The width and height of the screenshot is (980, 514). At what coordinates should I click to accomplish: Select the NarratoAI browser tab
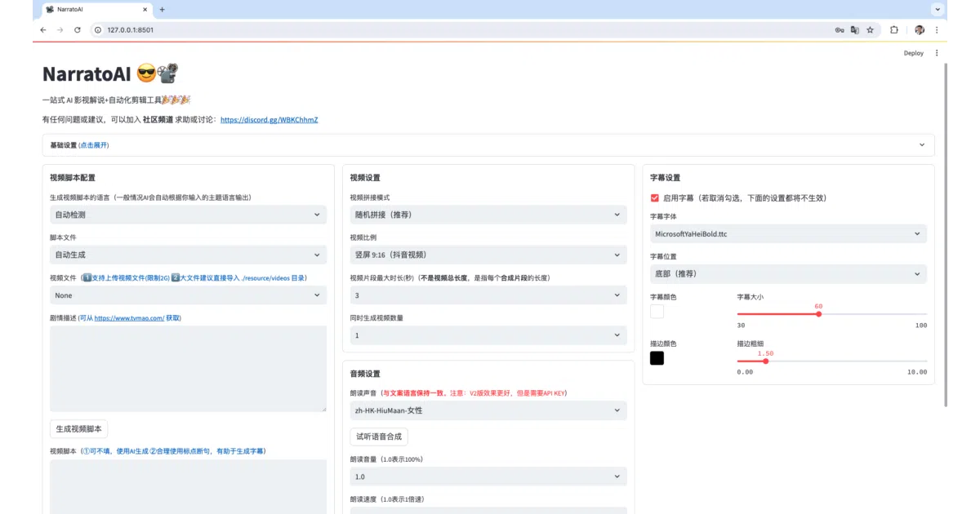[x=96, y=10]
